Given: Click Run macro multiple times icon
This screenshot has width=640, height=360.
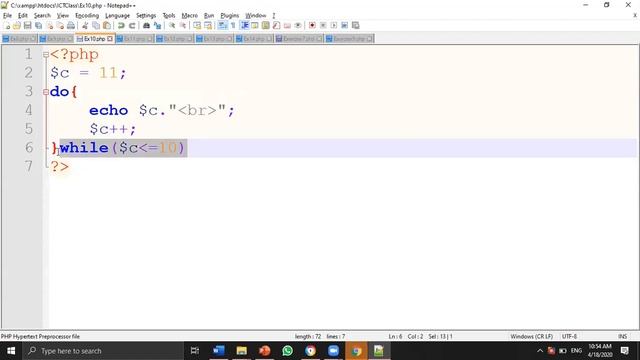Looking at the screenshot, I should pyautogui.click(x=344, y=25).
